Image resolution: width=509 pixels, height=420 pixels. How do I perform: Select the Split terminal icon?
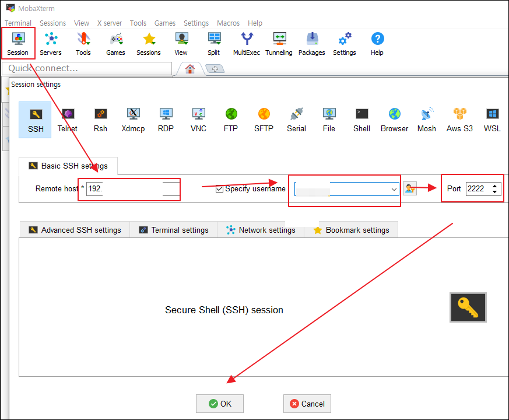click(214, 44)
